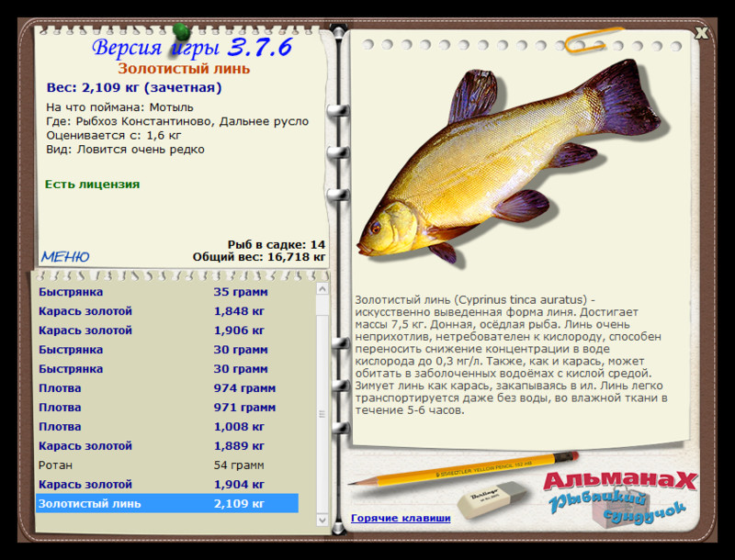Click the Общий вес: 16,718 кг total
Image resolution: width=735 pixels, height=560 pixels.
[x=259, y=256]
